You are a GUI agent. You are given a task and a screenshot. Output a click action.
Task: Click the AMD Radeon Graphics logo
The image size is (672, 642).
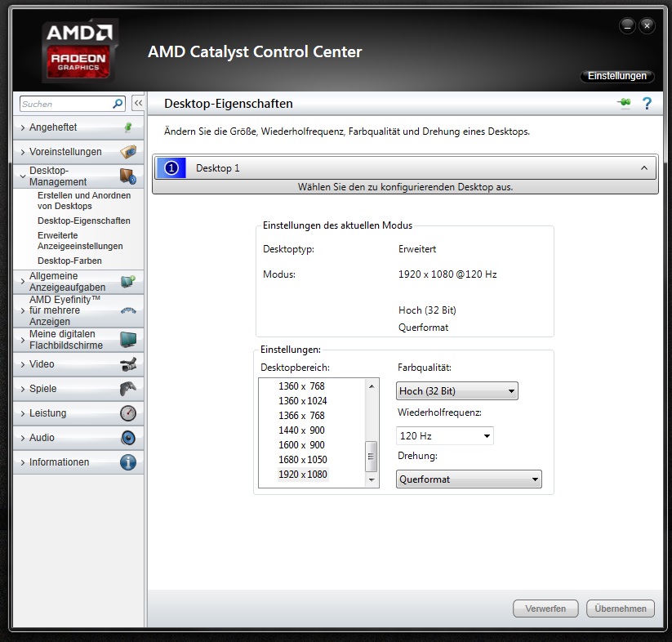(80, 51)
